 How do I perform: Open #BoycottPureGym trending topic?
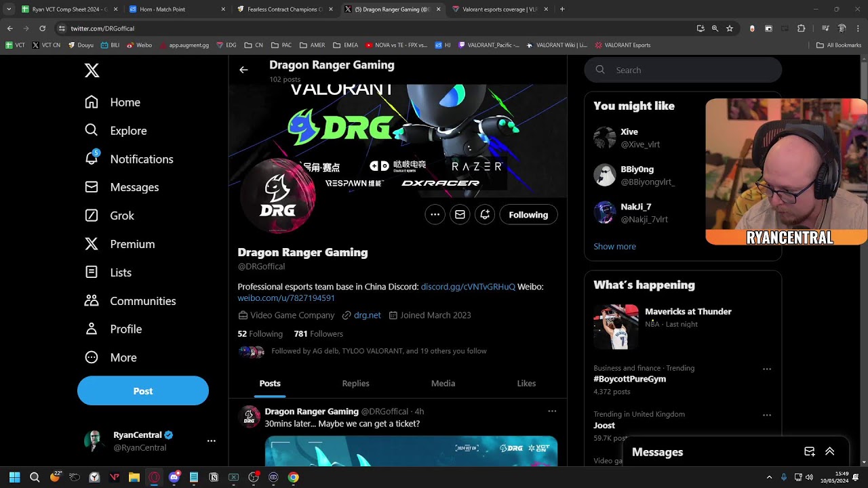pyautogui.click(x=629, y=379)
